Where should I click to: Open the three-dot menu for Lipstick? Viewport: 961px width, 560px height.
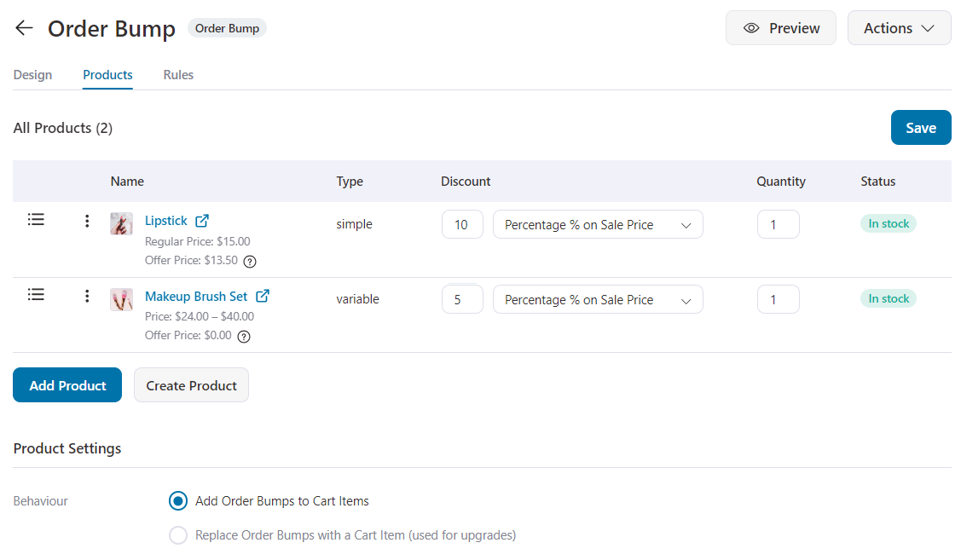click(x=86, y=220)
